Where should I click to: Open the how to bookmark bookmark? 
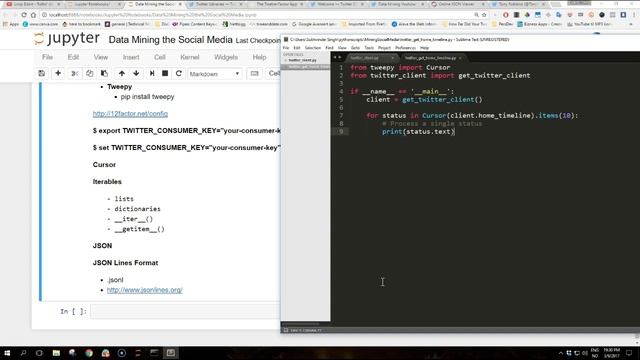tap(81, 24)
